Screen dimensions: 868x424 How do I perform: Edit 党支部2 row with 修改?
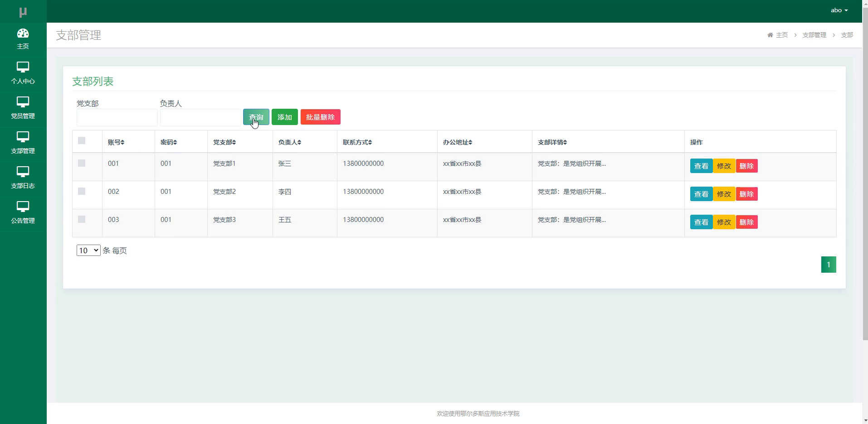[x=724, y=194]
